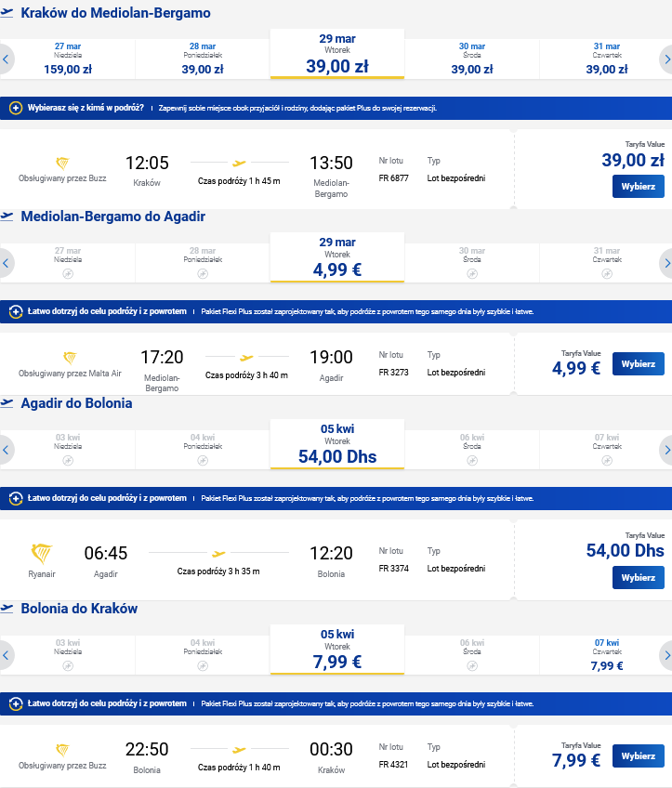Show later dates for Bolonia to Kraków
The width and height of the screenshot is (672, 788).
pos(666,655)
